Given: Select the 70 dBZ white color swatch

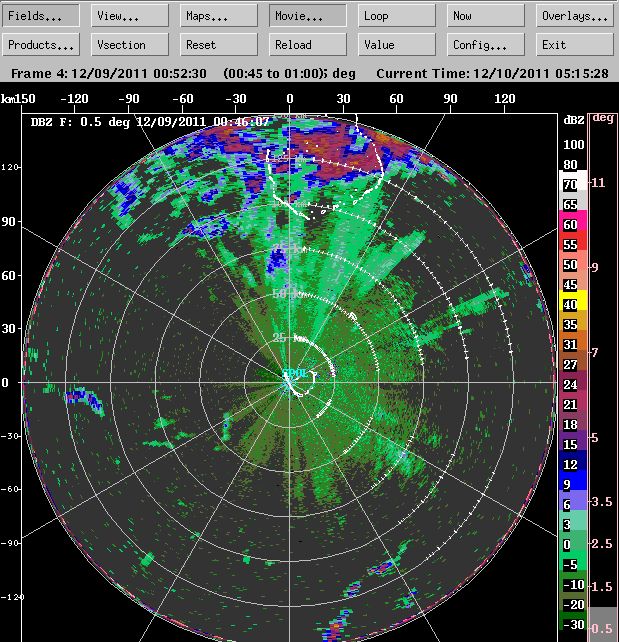Looking at the screenshot, I should [x=573, y=181].
